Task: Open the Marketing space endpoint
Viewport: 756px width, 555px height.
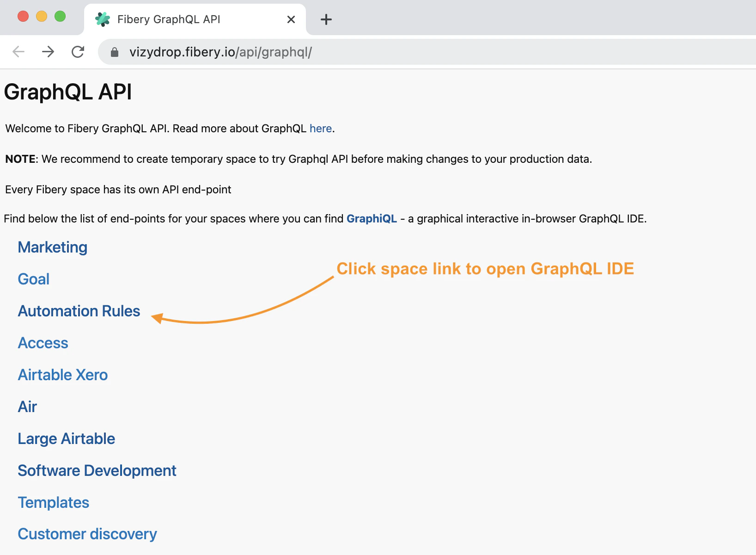Action: (53, 247)
